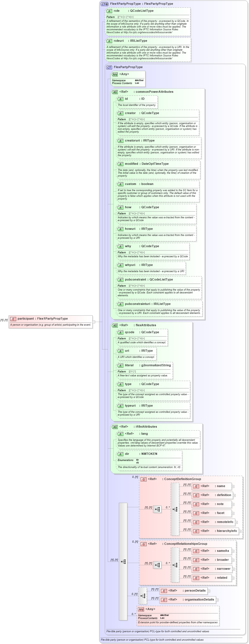The image size is (249, 644).
Task: Click DateOptTimeType type of modified attribute
Action: click(155, 164)
